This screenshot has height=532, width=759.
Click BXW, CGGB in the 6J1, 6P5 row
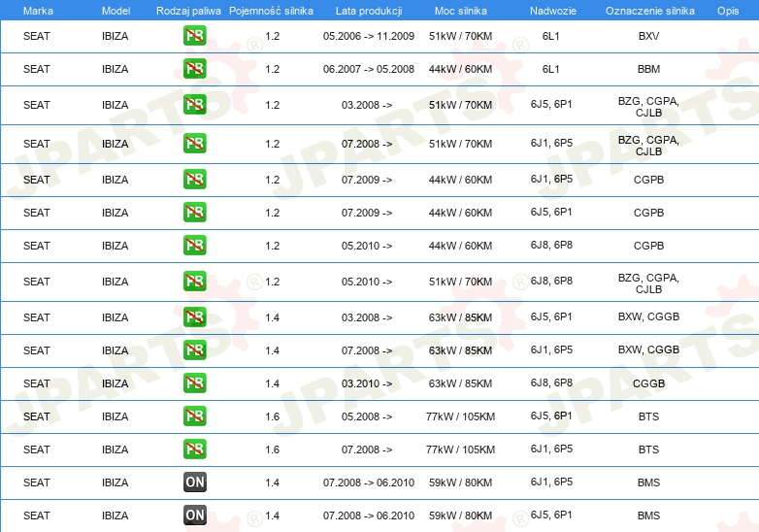point(648,349)
